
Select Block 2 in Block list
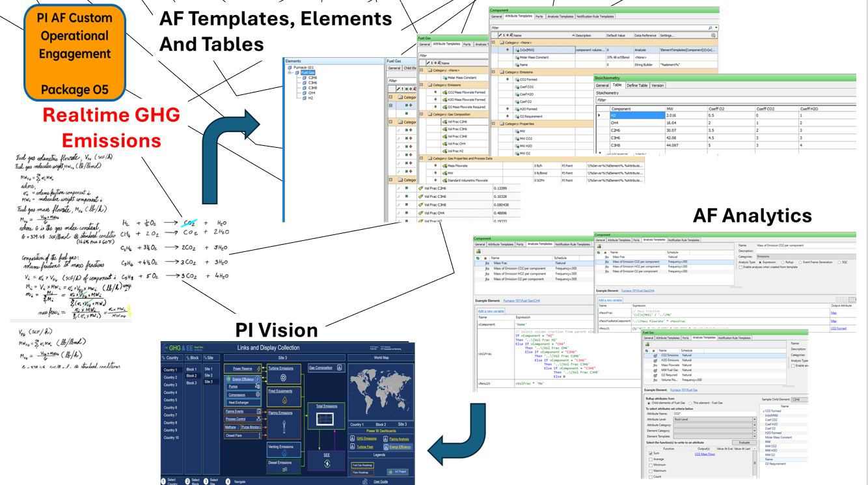pos(191,376)
